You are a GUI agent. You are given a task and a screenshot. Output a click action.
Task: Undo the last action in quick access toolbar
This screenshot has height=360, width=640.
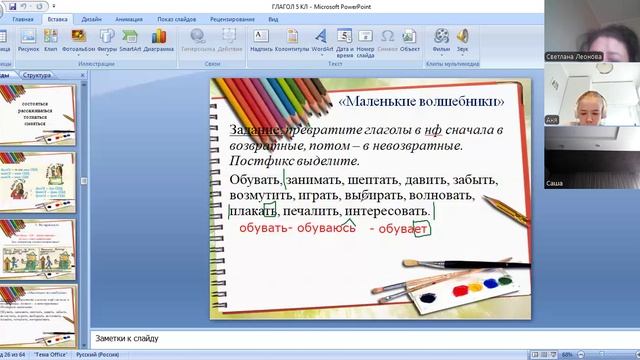[x=24, y=7]
